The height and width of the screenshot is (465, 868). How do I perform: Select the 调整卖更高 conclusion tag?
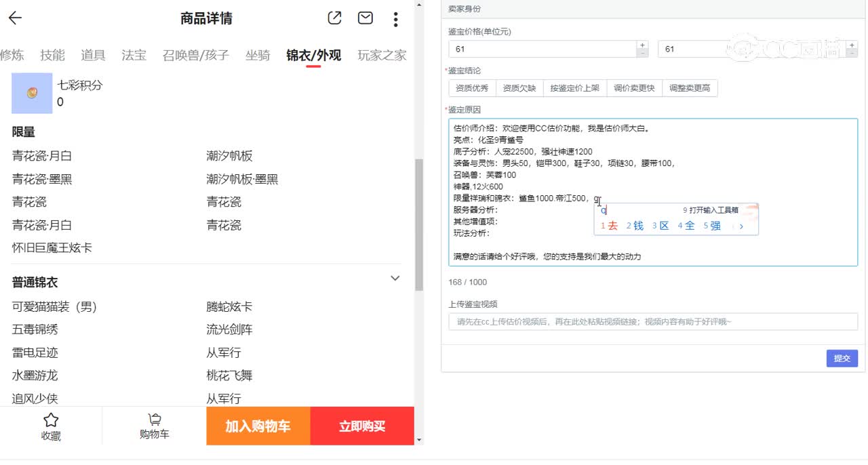(x=690, y=87)
